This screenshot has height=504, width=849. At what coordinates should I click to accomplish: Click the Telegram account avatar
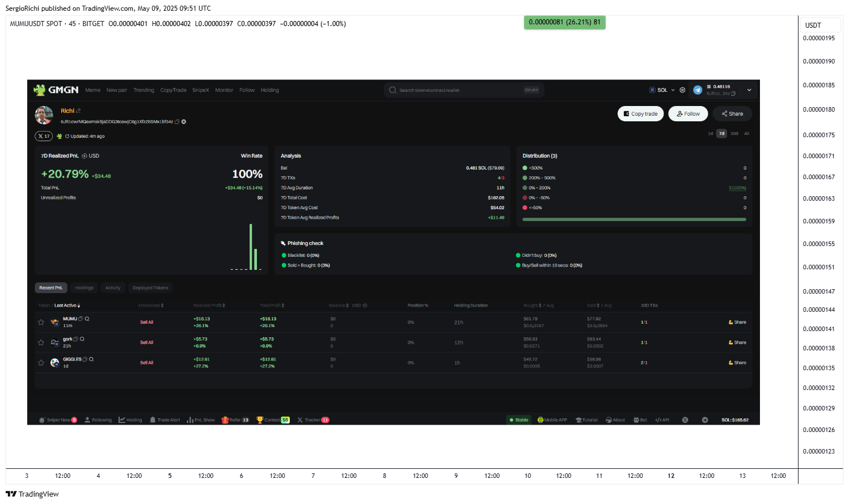(x=698, y=90)
